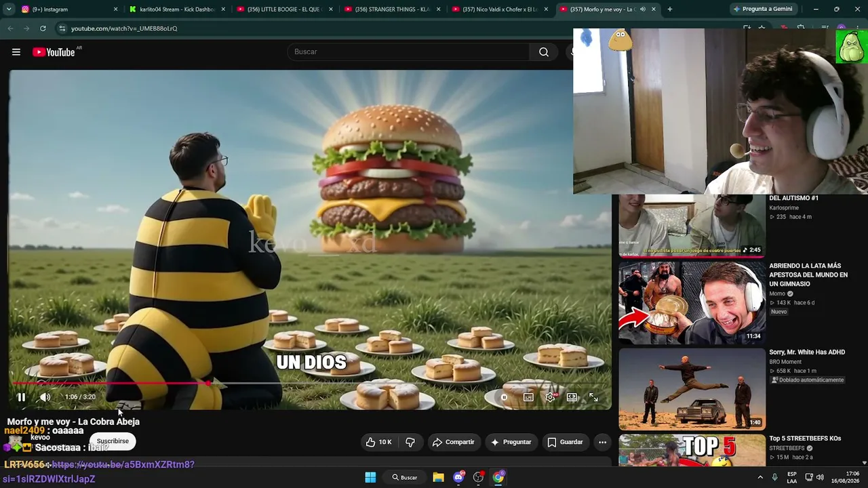Viewport: 868px width, 488px height.
Task: Share the video via Compartir
Action: click(x=453, y=442)
